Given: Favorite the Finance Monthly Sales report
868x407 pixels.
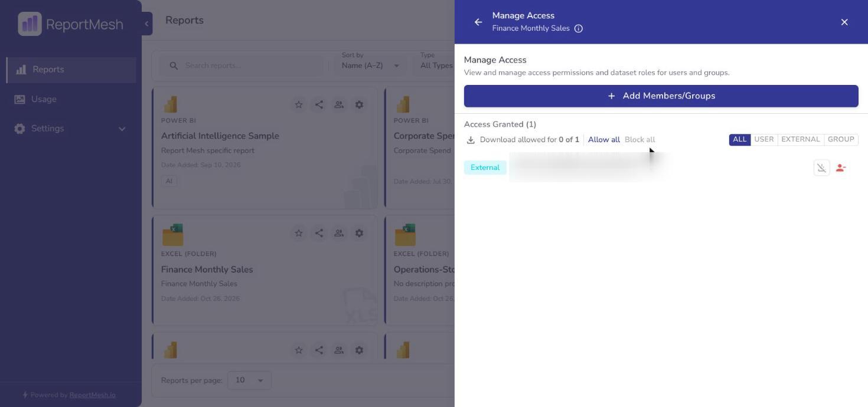Looking at the screenshot, I should point(299,233).
